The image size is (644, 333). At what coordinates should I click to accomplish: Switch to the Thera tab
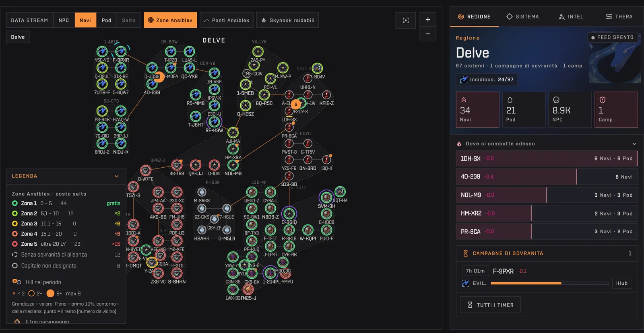(x=619, y=16)
